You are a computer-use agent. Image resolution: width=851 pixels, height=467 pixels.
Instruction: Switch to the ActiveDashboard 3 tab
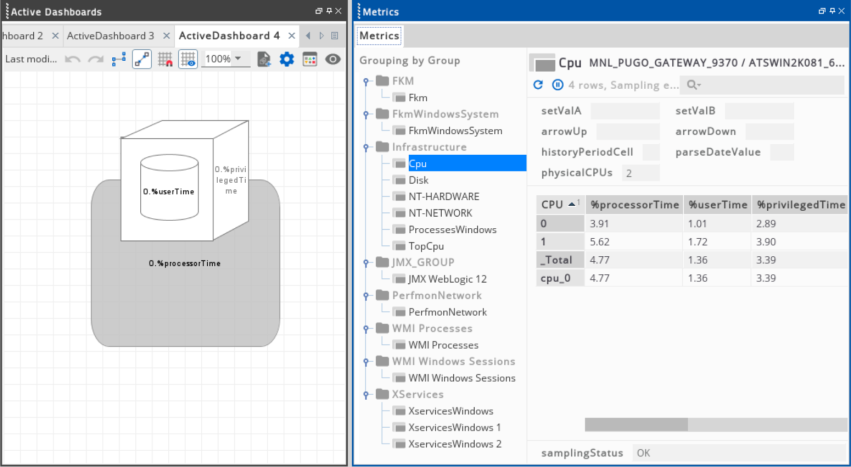tap(110, 35)
